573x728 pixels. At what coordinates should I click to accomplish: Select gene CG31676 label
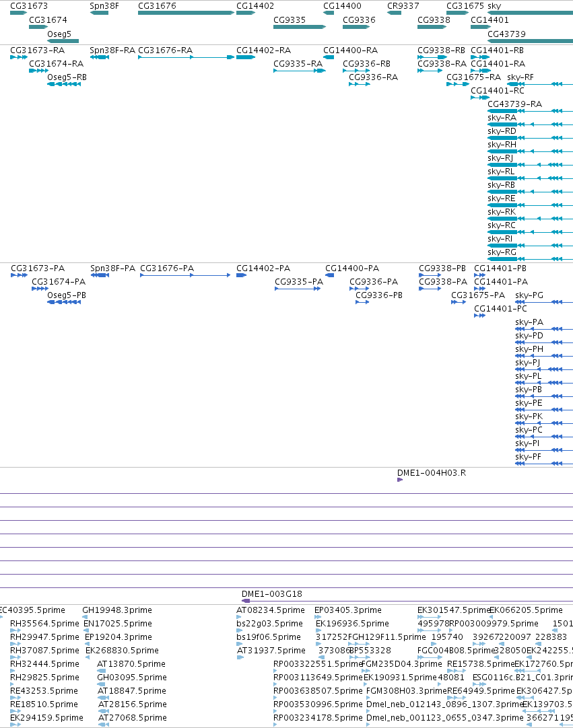click(157, 6)
